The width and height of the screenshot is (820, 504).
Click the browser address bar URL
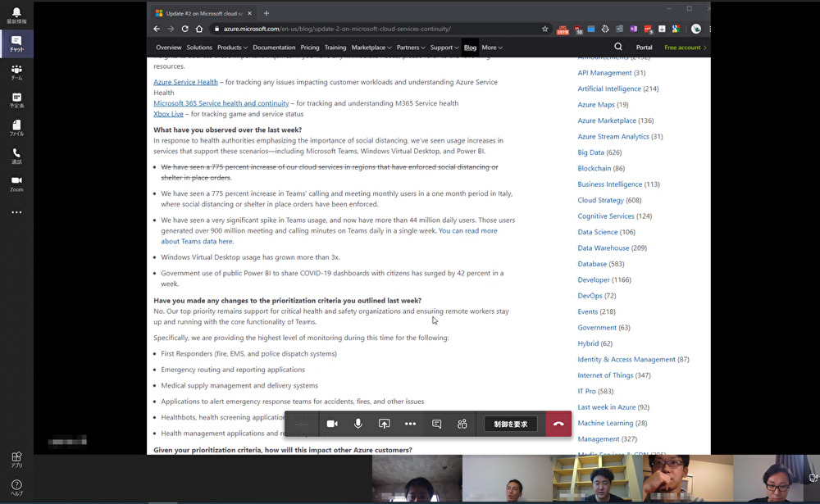(x=337, y=29)
